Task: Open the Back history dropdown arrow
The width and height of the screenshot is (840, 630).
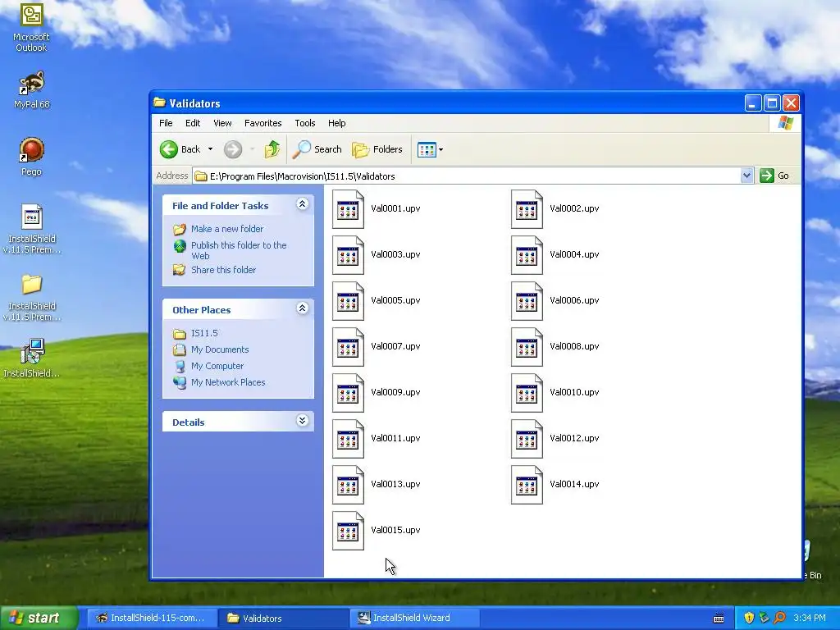Action: [211, 149]
